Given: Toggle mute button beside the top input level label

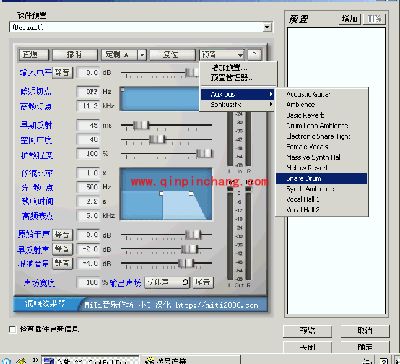Looking at the screenshot, I should click(x=63, y=72).
